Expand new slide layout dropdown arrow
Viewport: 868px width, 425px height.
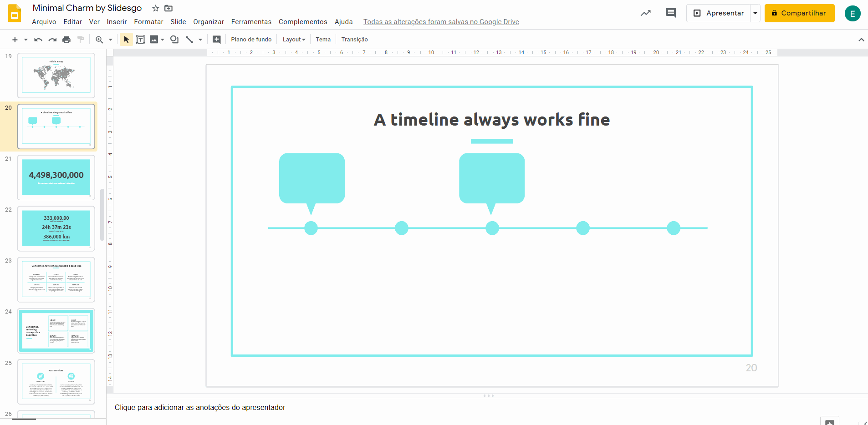[26, 40]
